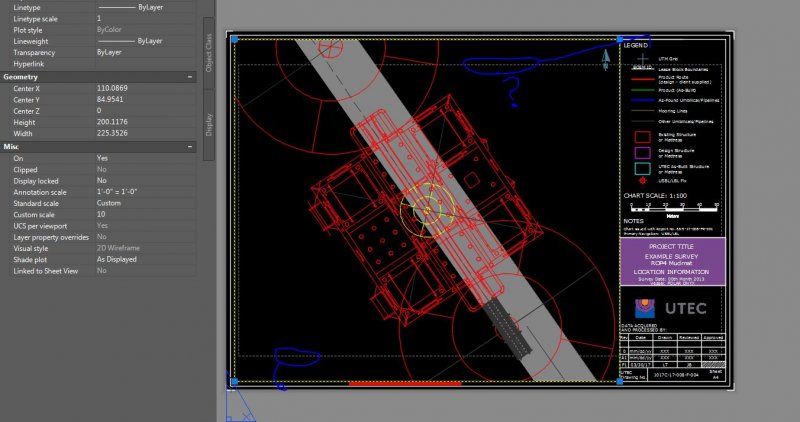Image resolution: width=800 pixels, height=422 pixels.
Task: Click the cyan UTEC As-Built Structure legend box
Action: pyautogui.click(x=642, y=168)
